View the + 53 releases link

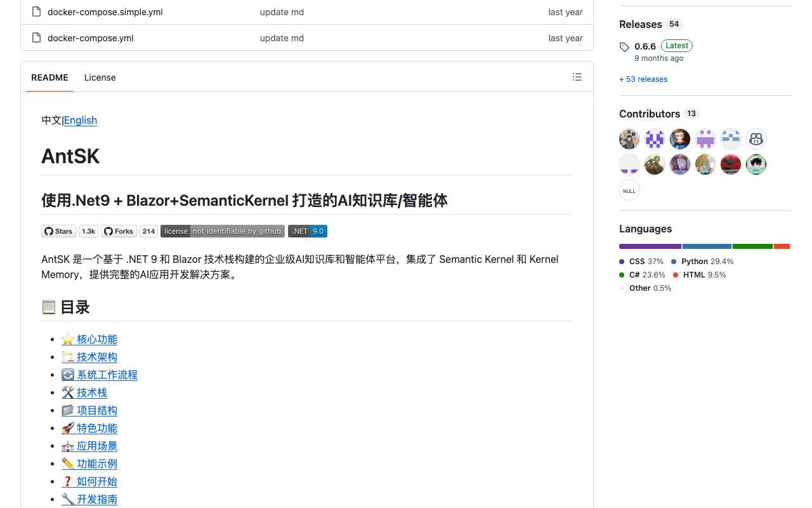(643, 79)
